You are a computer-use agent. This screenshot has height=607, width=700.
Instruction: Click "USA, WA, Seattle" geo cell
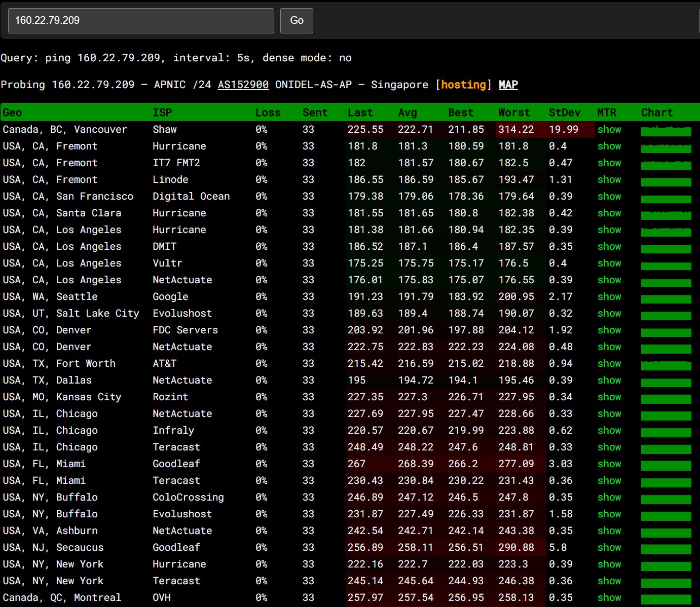(50, 296)
